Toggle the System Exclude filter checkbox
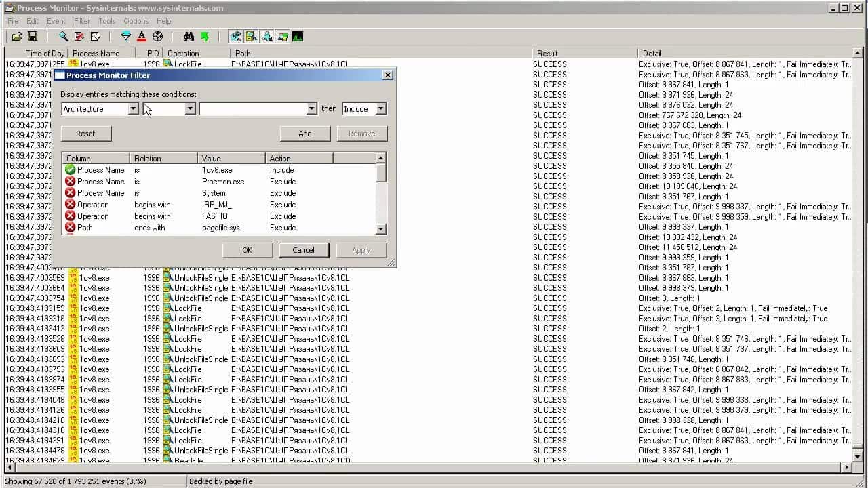 tap(70, 193)
